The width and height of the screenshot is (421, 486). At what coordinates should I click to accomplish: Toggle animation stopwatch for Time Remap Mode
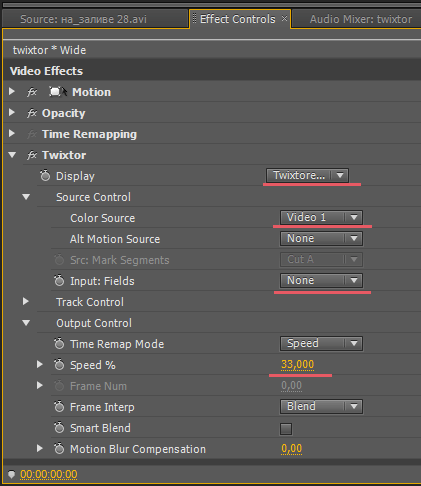pyautogui.click(x=59, y=344)
